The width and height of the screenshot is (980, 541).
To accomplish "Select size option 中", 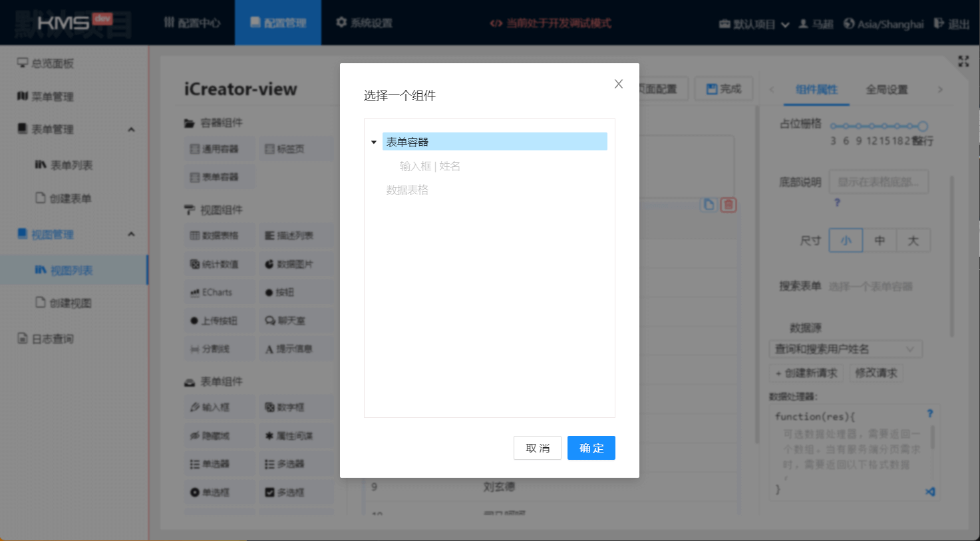I will pyautogui.click(x=880, y=241).
